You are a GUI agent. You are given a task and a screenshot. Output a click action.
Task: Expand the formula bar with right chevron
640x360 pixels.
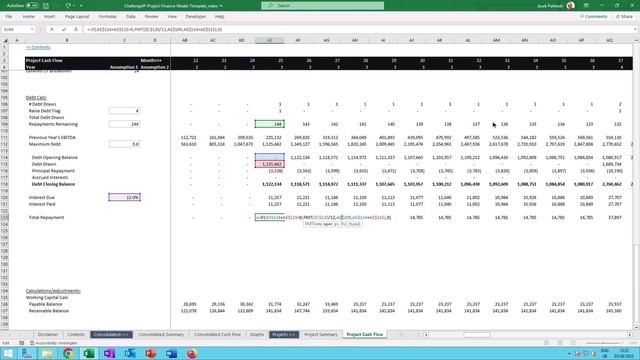coord(635,29)
